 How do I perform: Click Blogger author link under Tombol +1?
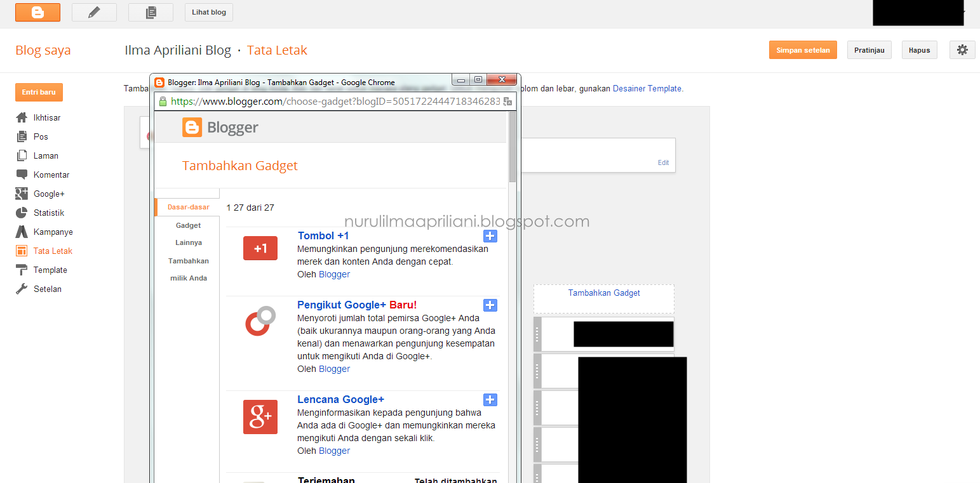point(334,274)
